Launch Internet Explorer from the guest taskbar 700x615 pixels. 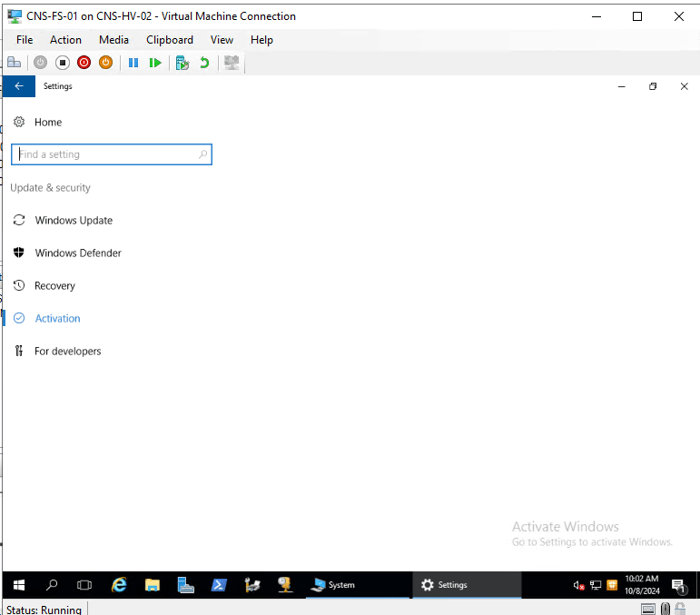[119, 585]
